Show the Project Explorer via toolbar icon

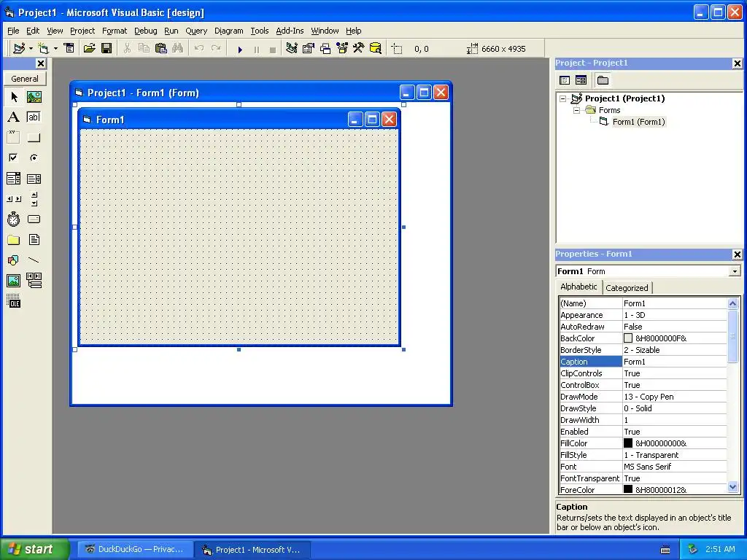click(x=292, y=48)
